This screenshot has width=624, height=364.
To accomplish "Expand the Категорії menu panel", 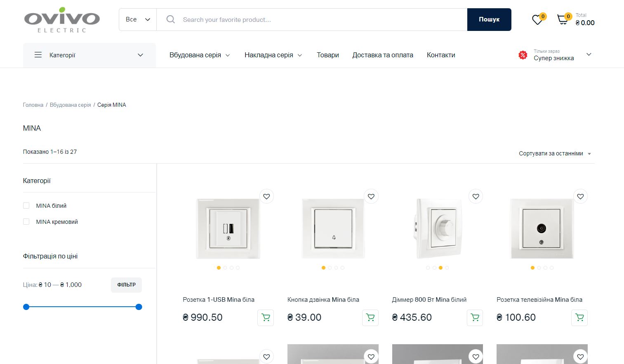I will click(x=89, y=55).
